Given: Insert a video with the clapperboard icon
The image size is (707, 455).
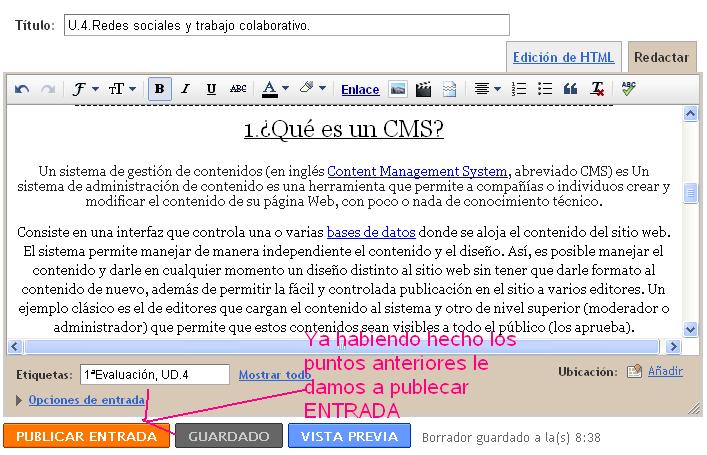Looking at the screenshot, I should point(423,89).
